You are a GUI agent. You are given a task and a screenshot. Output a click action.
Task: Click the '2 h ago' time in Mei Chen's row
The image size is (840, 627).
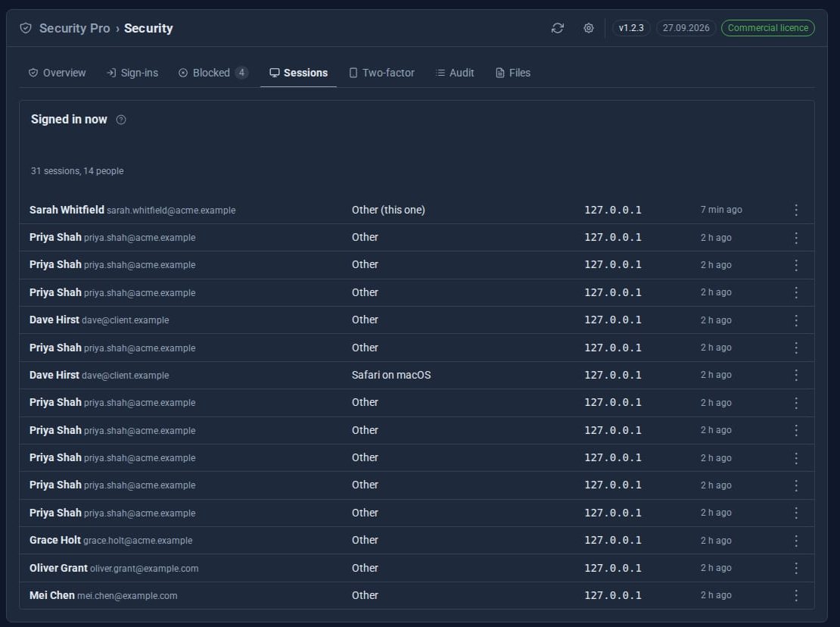point(716,595)
